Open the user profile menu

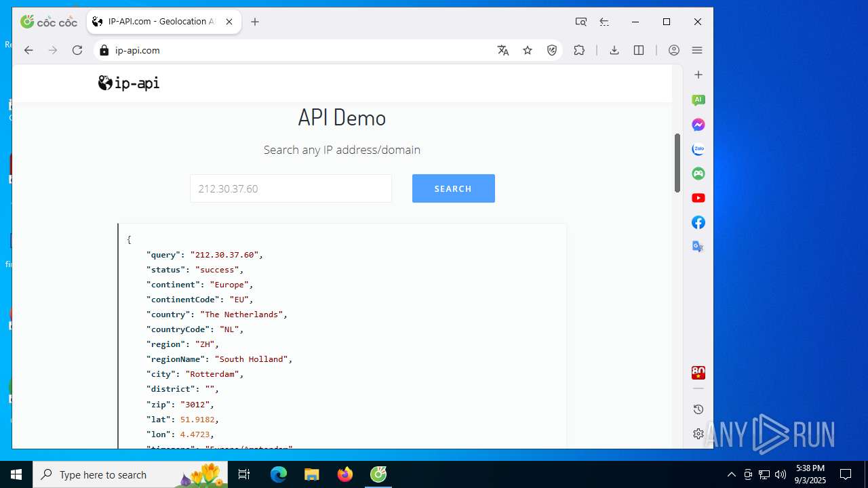click(x=674, y=50)
